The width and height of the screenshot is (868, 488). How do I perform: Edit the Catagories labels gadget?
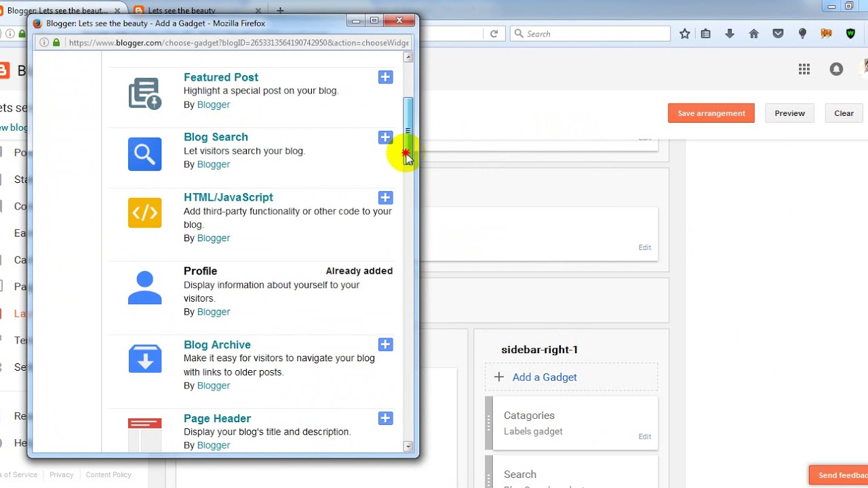[x=645, y=436]
